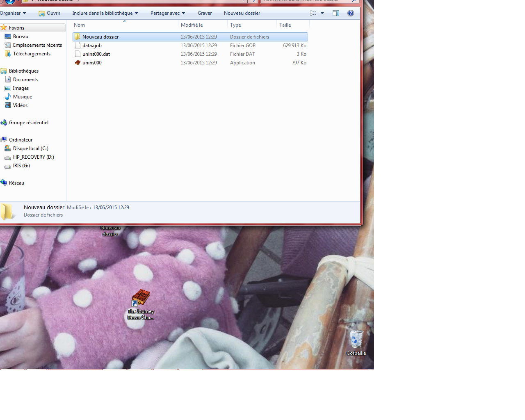
Task: Click the Vidéos film icon
Action: (8, 105)
